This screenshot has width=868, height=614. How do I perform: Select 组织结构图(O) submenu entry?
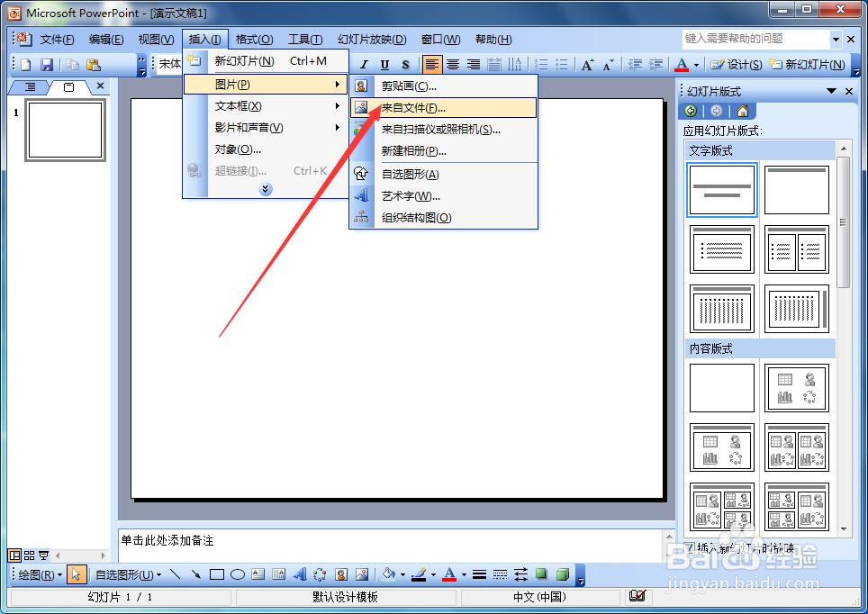pyautogui.click(x=443, y=218)
